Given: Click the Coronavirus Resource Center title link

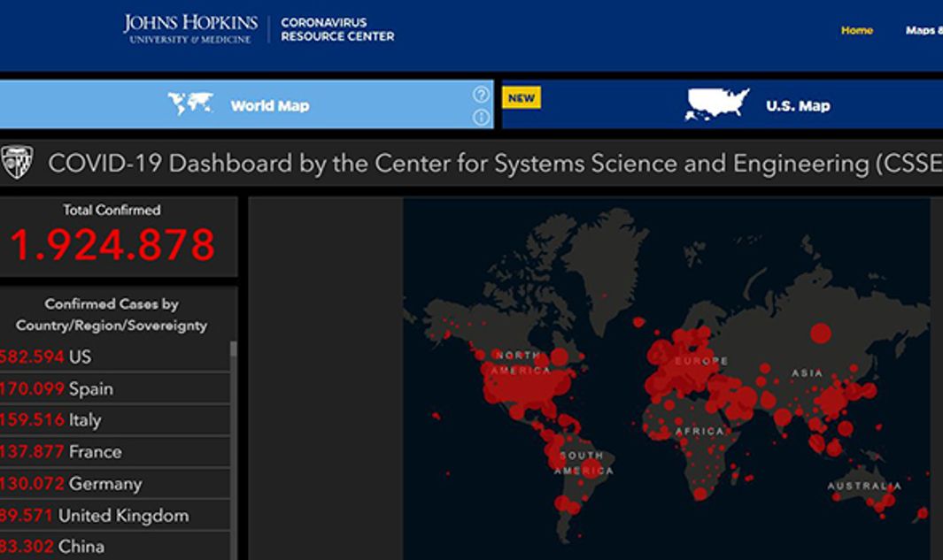Looking at the screenshot, I should pyautogui.click(x=337, y=29).
